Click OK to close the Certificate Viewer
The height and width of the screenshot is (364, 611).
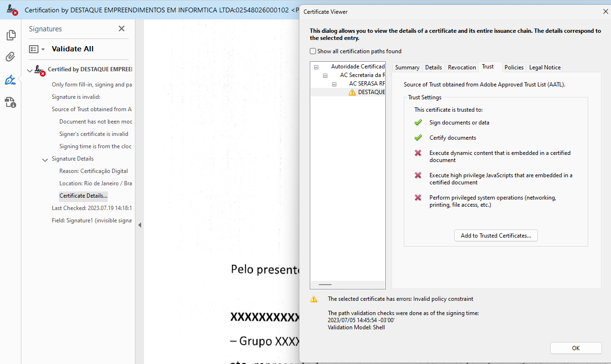(575, 348)
